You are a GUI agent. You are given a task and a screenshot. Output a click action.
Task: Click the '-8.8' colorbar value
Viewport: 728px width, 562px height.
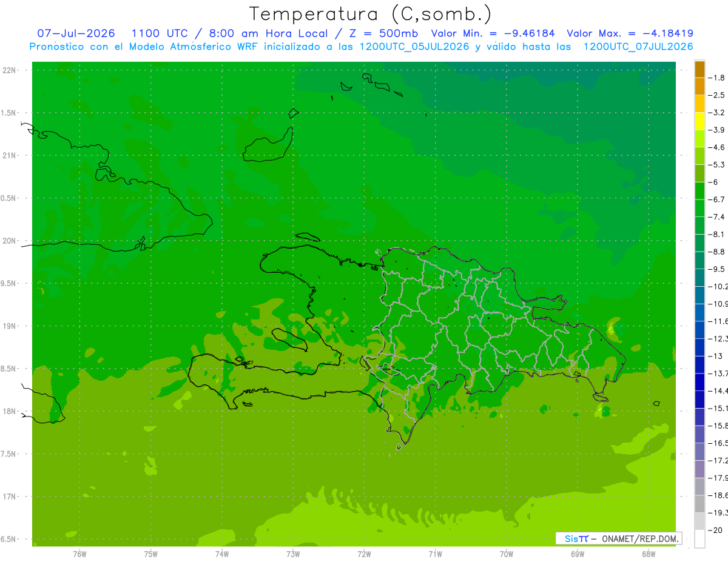click(x=717, y=252)
